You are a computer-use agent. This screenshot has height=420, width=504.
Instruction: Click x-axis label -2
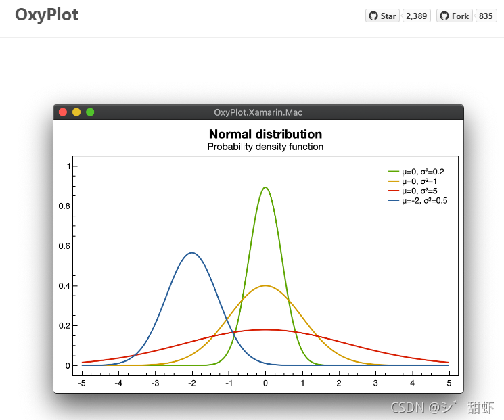pyautogui.click(x=192, y=383)
